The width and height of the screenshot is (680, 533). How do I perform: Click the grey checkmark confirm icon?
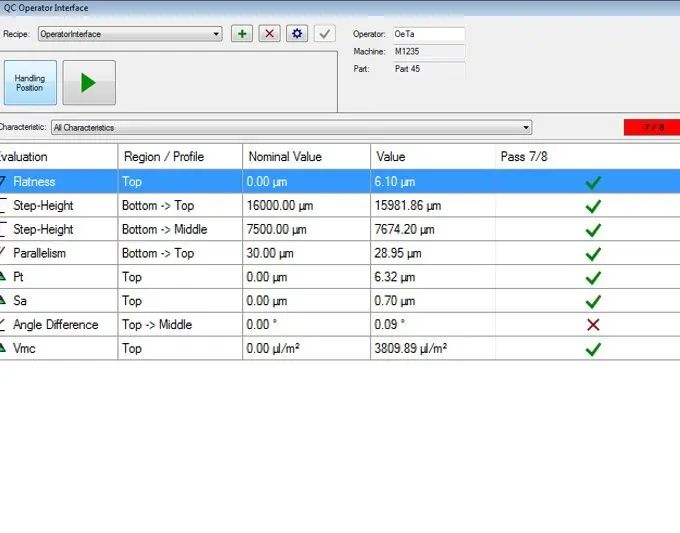(x=324, y=34)
